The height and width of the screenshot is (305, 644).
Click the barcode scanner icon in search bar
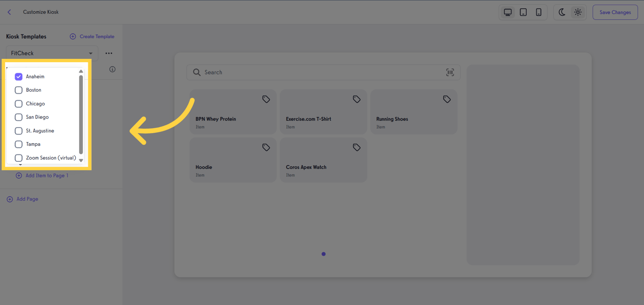click(450, 72)
